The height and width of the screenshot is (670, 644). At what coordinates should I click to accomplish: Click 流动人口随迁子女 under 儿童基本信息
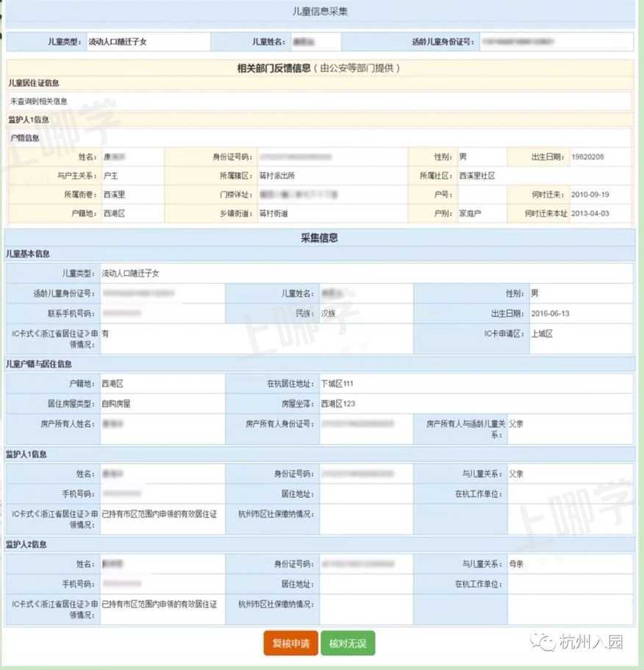pyautogui.click(x=130, y=273)
